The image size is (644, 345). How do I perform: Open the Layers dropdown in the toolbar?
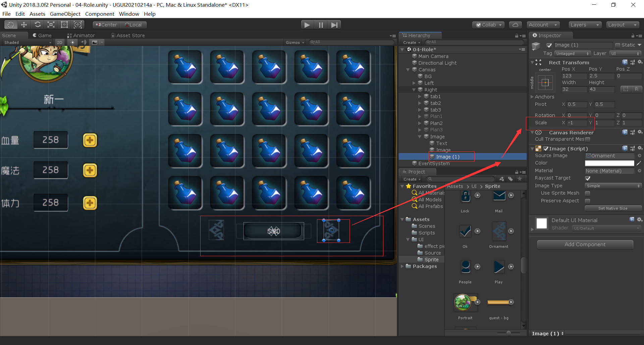(585, 24)
